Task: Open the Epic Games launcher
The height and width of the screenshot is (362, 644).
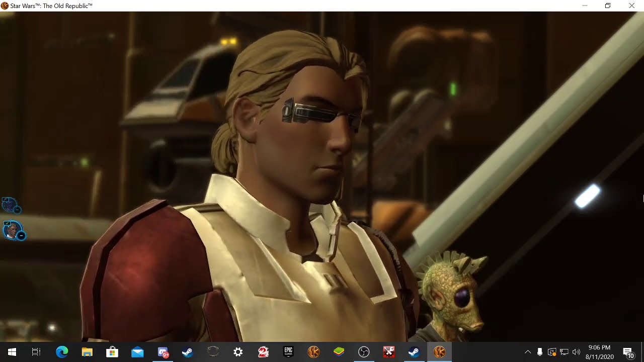Action: pos(288,352)
